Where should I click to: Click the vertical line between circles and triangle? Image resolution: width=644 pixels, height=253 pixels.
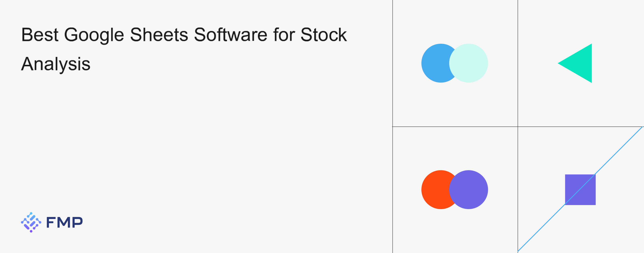tap(518, 63)
